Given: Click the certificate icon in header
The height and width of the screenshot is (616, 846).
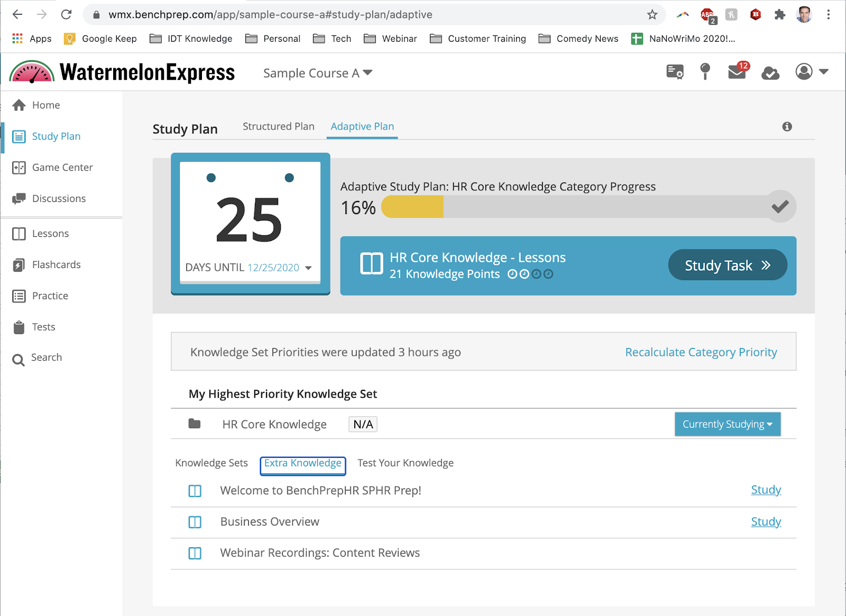Looking at the screenshot, I should coord(675,72).
